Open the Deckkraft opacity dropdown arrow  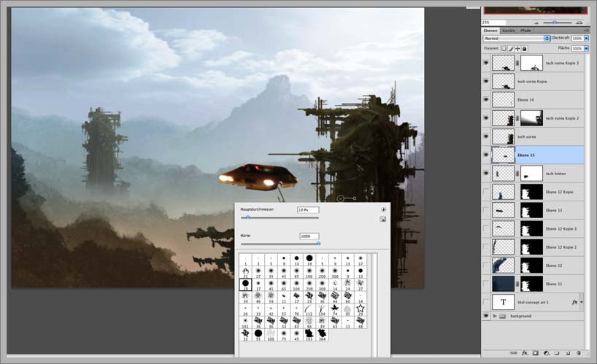587,38
